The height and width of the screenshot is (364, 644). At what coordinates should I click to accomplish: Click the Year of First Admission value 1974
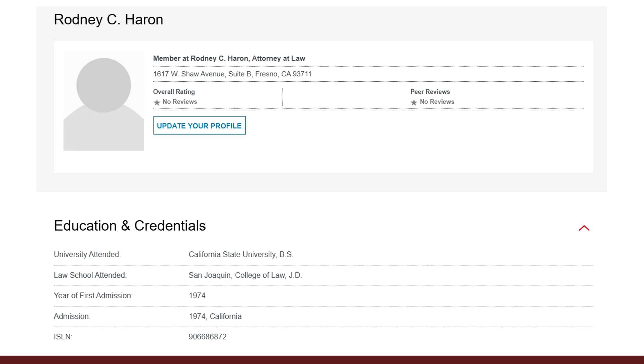197,295
